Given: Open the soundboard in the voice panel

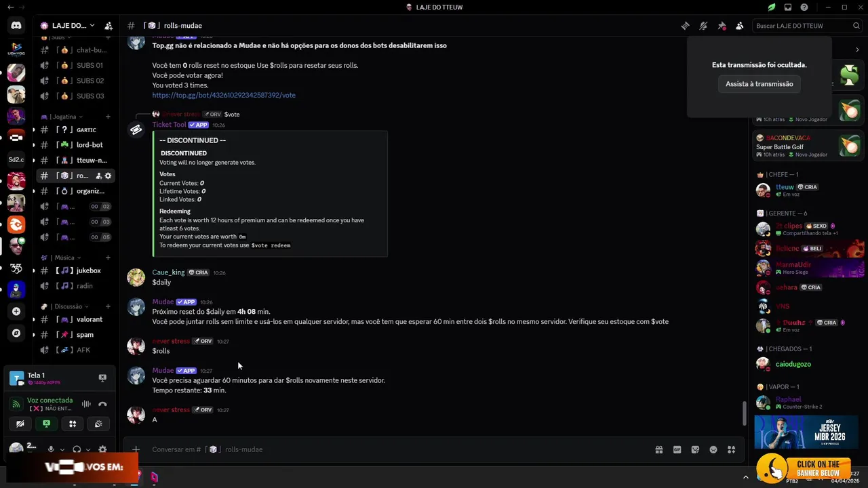Looking at the screenshot, I should 98,424.
